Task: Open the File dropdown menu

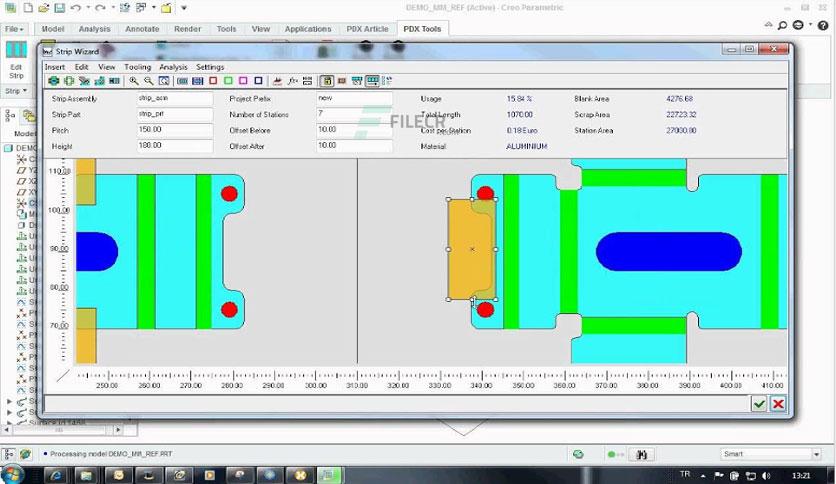Action: [14, 29]
